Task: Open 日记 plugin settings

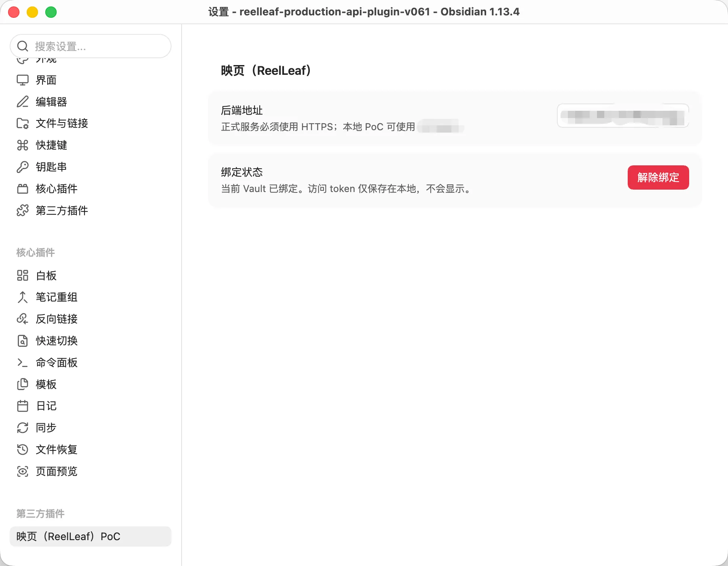Action: (x=91, y=406)
